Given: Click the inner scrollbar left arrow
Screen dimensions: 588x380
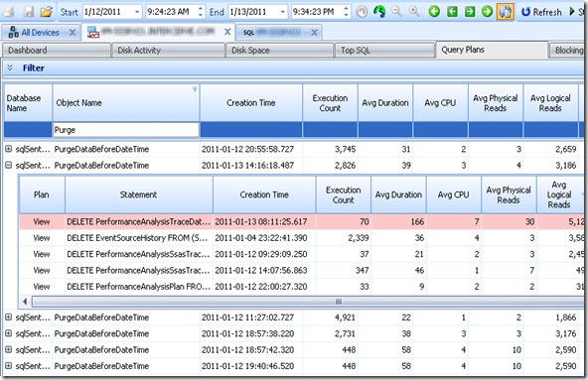Looking at the screenshot, I should click(25, 302).
